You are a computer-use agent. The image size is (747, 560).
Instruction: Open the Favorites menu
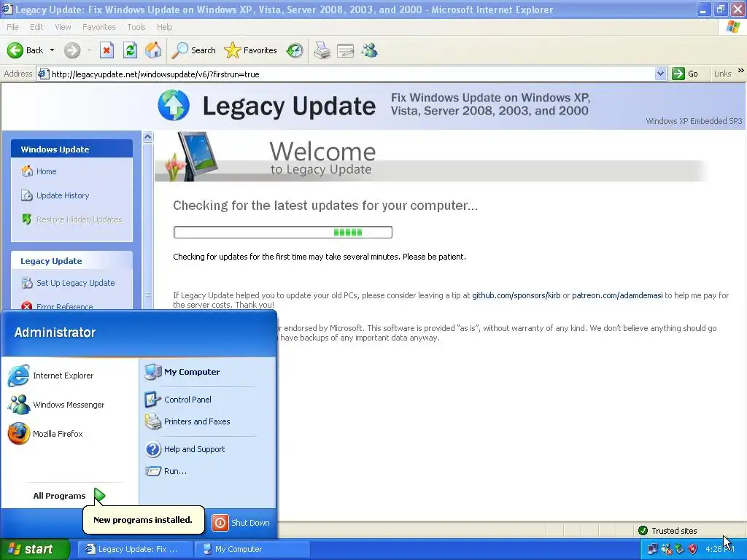[x=98, y=27]
